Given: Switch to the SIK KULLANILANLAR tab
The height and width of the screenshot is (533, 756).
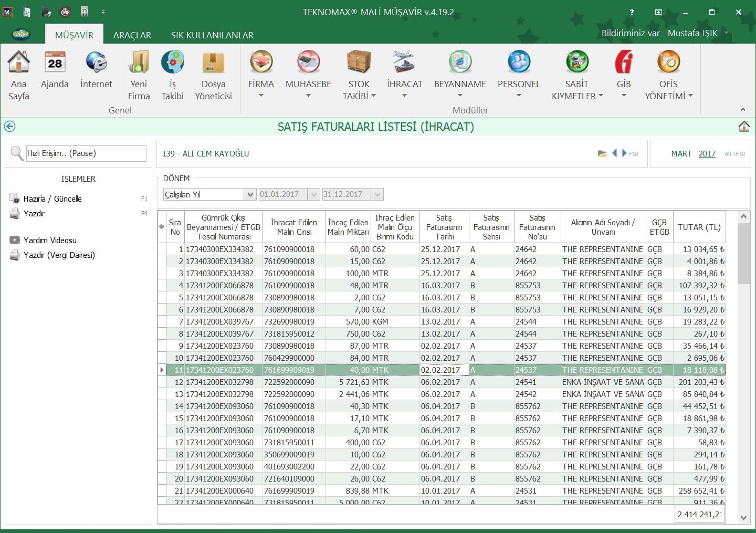Looking at the screenshot, I should pos(212,35).
